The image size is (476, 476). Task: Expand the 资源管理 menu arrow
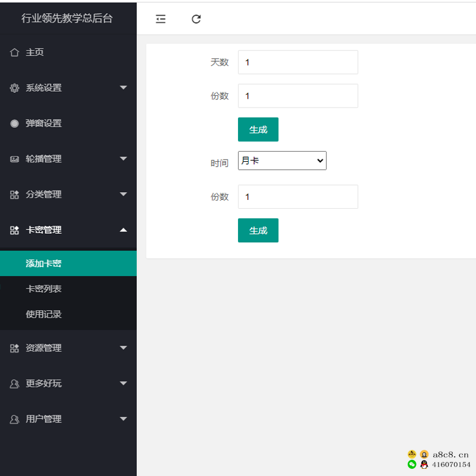123,347
